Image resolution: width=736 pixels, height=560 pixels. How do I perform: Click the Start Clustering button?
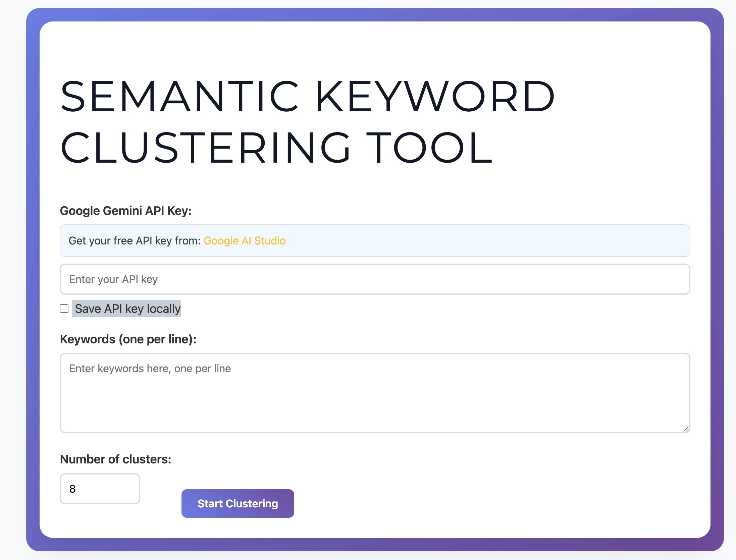[x=238, y=503]
